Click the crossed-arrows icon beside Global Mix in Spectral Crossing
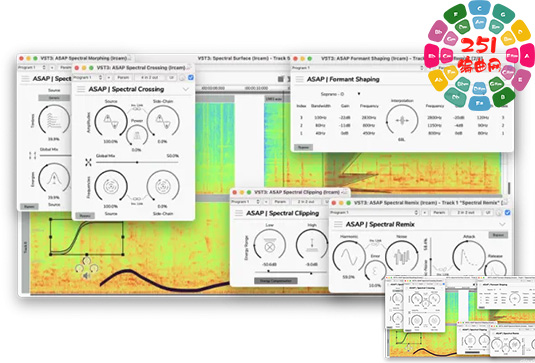 [x=88, y=162]
